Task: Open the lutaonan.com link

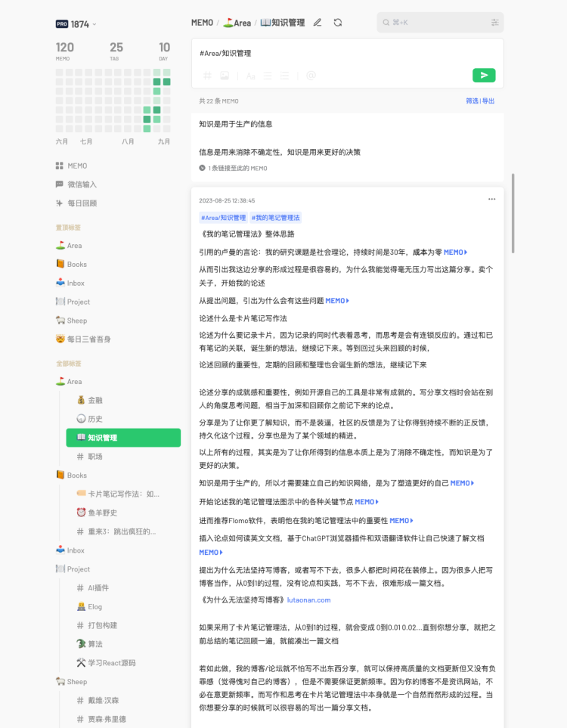Action: coord(308,599)
